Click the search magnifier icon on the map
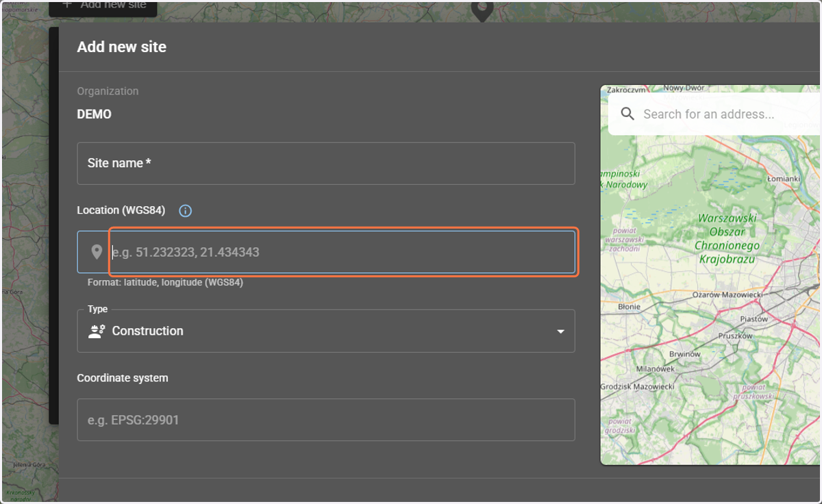822x504 pixels. tap(627, 114)
